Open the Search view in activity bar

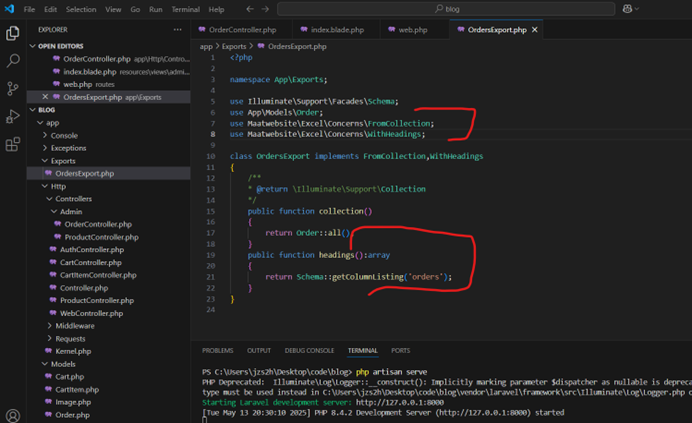13,60
